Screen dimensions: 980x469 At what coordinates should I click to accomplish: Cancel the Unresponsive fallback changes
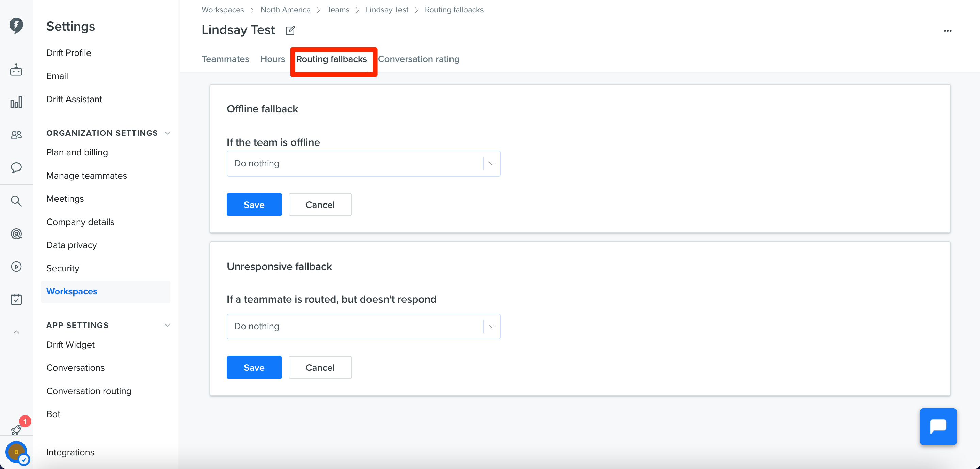click(320, 368)
